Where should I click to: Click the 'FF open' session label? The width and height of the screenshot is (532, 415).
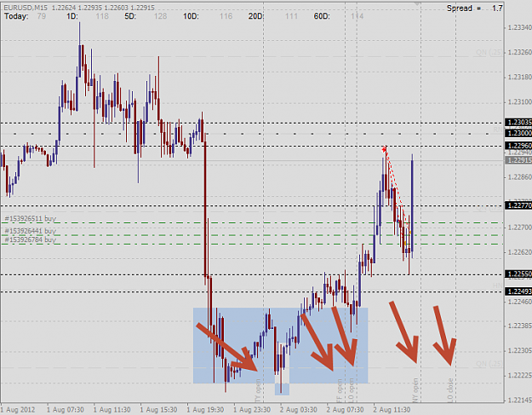pos(340,390)
